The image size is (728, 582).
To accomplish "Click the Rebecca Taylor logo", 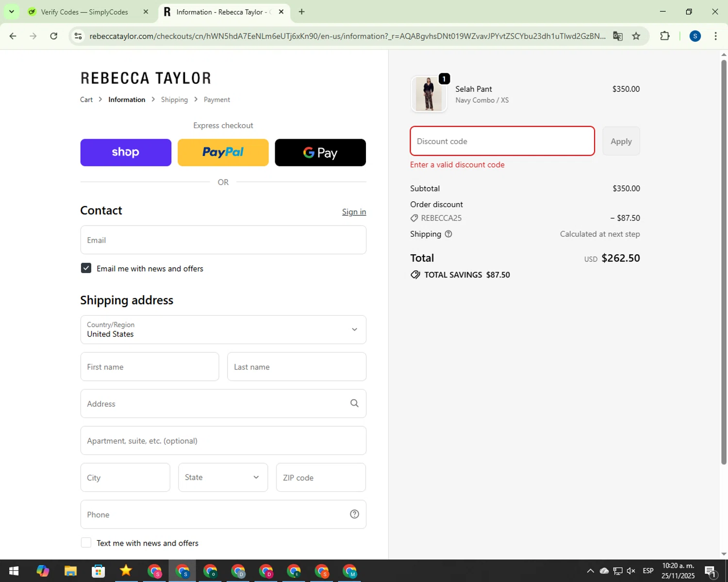I will (x=146, y=78).
